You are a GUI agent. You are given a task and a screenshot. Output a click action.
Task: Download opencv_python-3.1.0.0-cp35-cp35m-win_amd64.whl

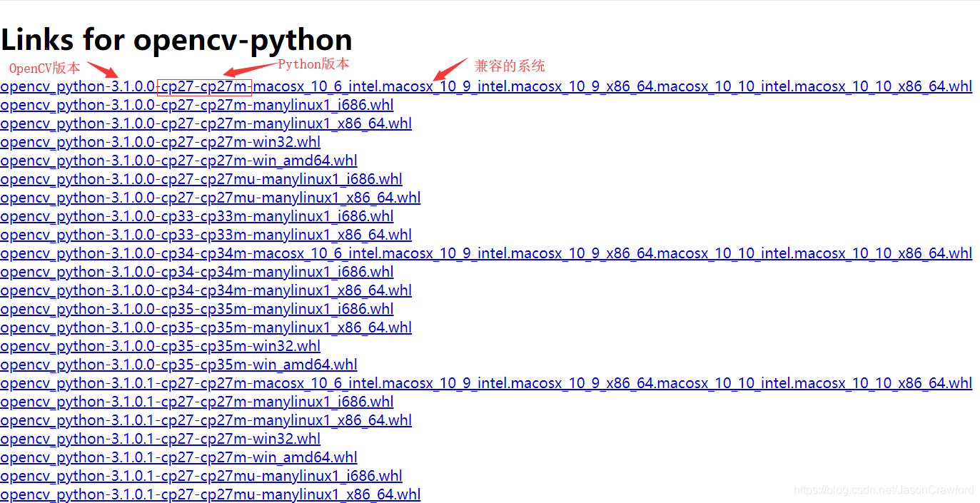pyautogui.click(x=178, y=365)
